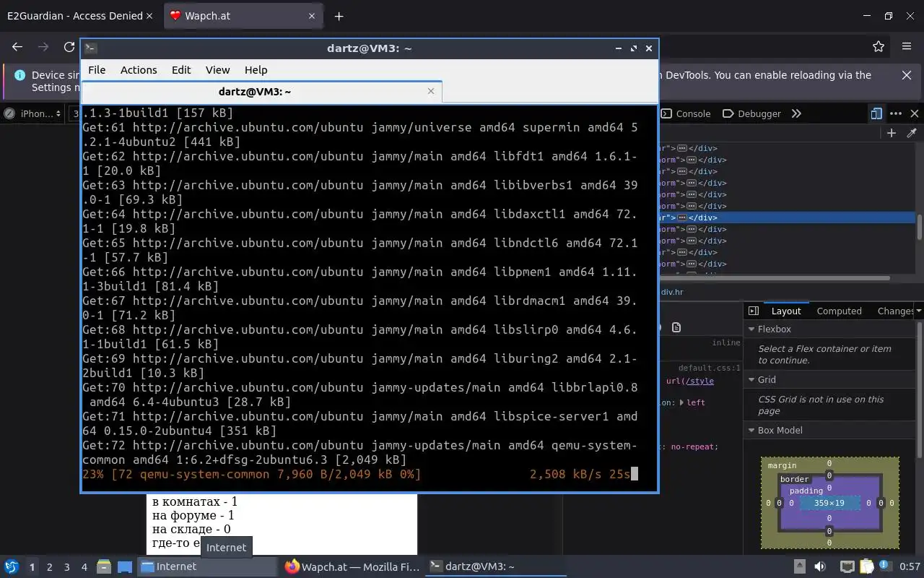This screenshot has width=924, height=578.
Task: Switch to the Console tab
Action: (x=686, y=113)
